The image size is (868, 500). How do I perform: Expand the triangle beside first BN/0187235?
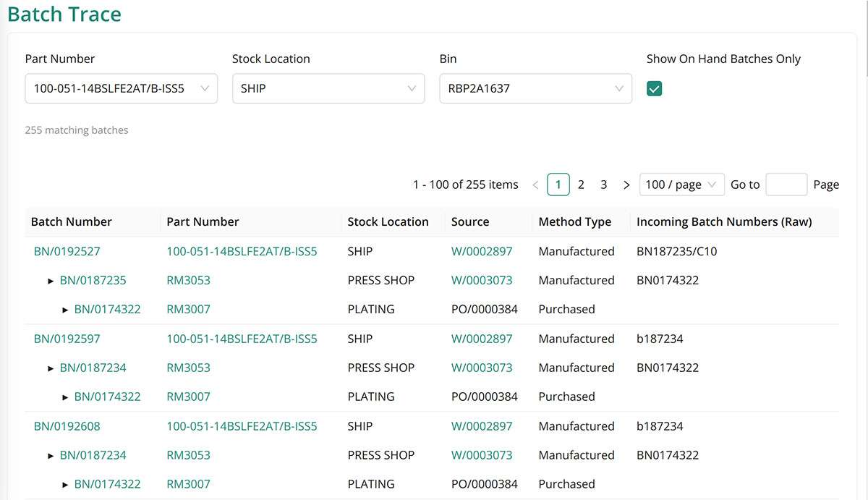[x=51, y=281]
